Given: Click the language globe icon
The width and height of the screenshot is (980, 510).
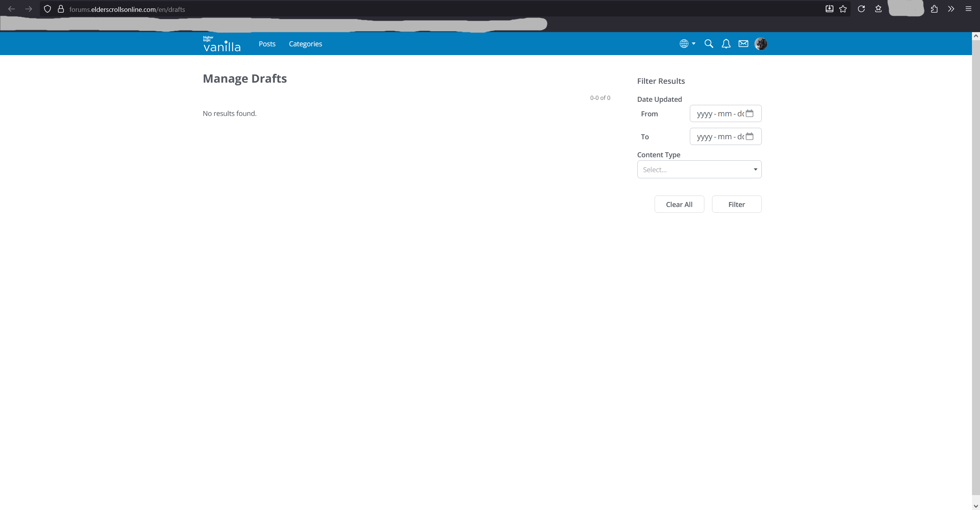Looking at the screenshot, I should click(x=684, y=44).
